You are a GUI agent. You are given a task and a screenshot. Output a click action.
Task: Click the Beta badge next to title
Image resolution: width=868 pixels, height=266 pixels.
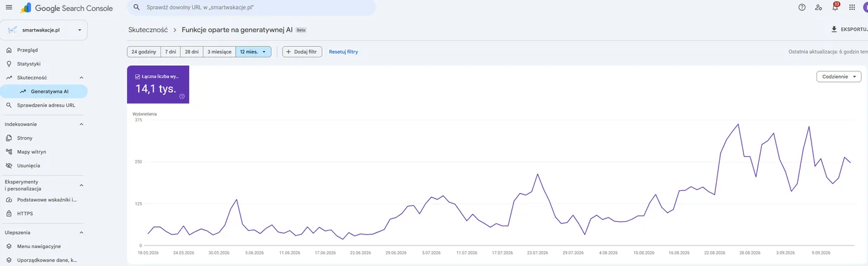click(x=301, y=30)
